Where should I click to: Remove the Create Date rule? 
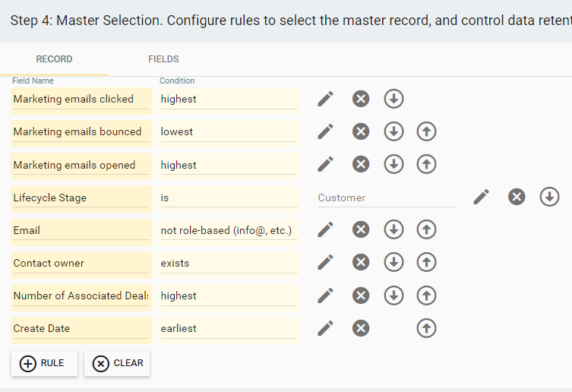361,328
